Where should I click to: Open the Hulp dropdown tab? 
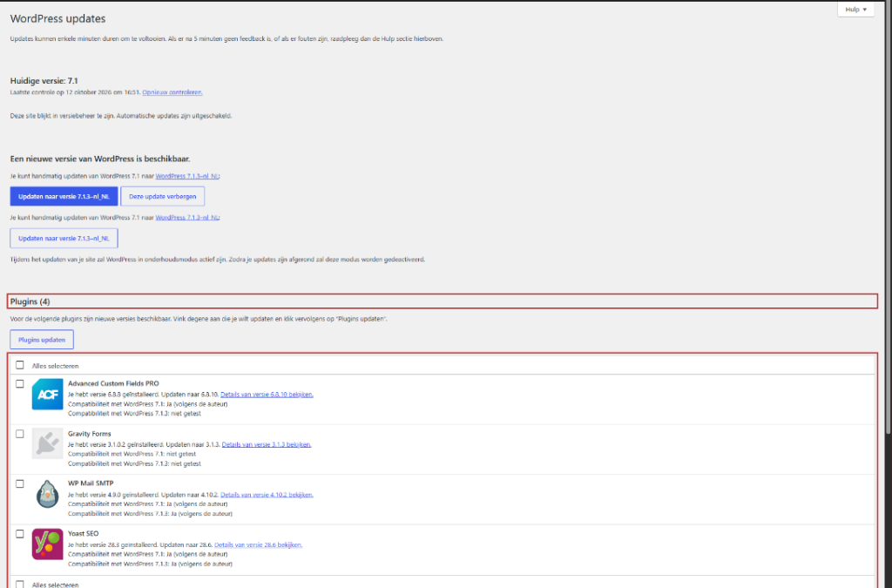(x=855, y=10)
